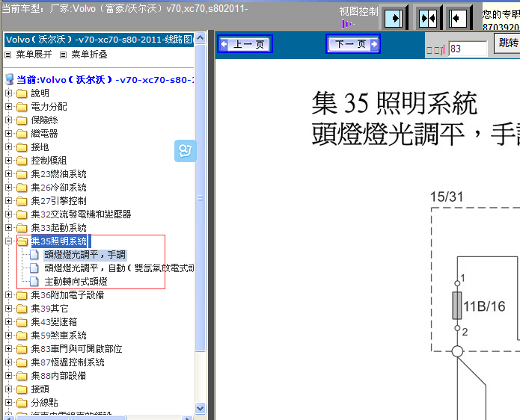Click folder icon of 電力分配
Viewport: 520px width, 420px height.
click(x=22, y=107)
